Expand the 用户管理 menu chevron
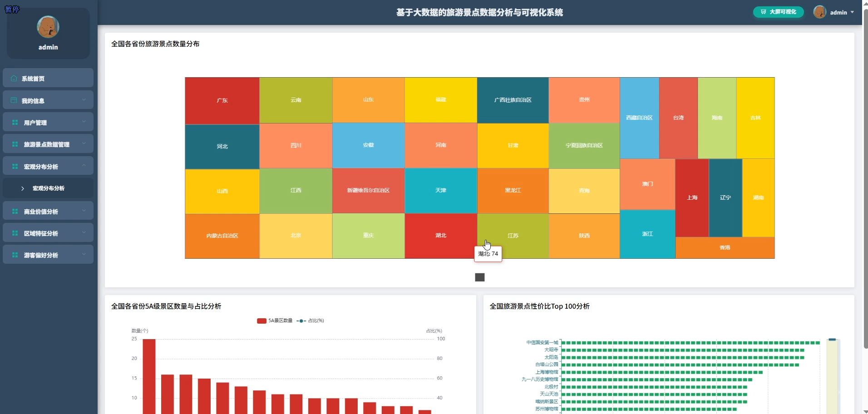Screen dimensions: 868x414 coord(84,122)
